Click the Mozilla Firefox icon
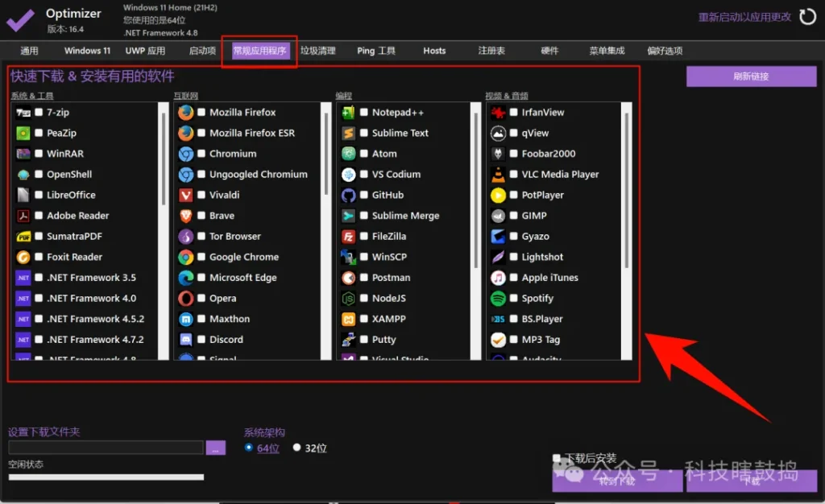The image size is (825, 504). pos(186,113)
